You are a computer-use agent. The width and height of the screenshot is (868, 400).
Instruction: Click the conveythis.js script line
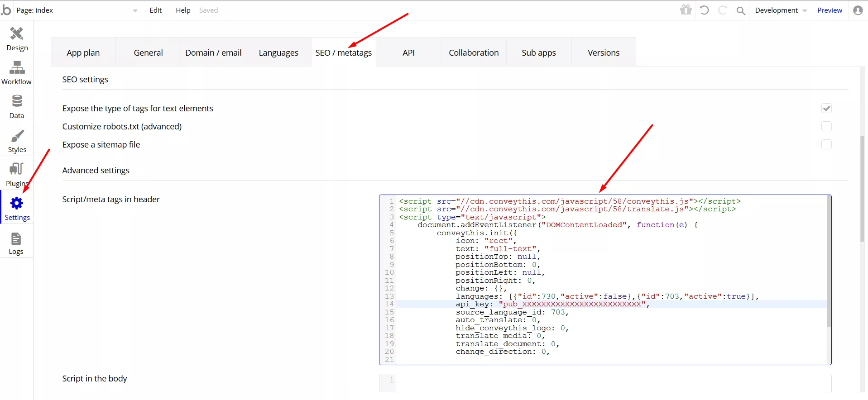click(x=570, y=201)
